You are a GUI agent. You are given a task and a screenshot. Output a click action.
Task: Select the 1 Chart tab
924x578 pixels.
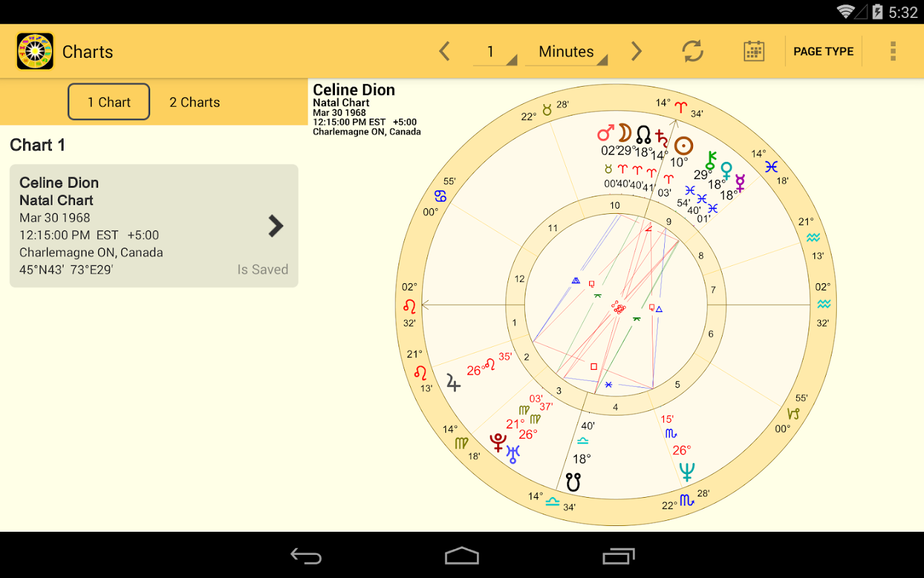click(109, 102)
